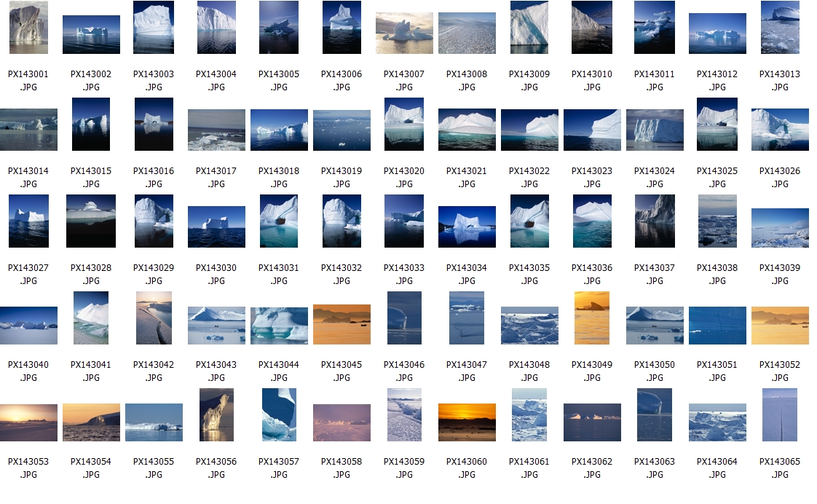
Task: Open thumbnail of PX143001.JPG
Action: (28, 28)
